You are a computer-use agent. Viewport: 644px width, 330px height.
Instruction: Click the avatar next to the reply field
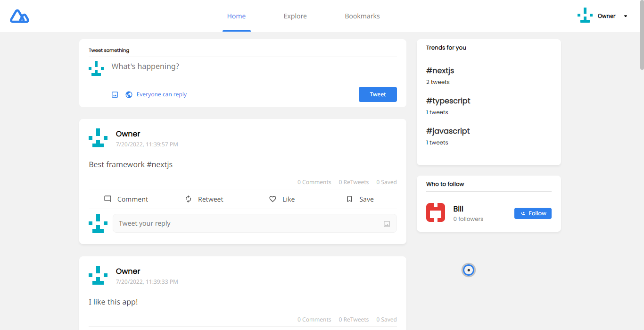tap(98, 223)
